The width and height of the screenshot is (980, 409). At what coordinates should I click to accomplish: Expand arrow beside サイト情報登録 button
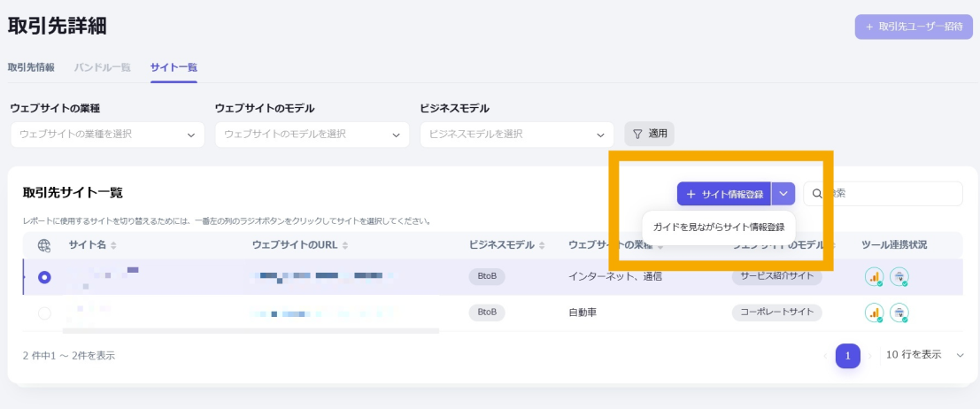point(783,194)
